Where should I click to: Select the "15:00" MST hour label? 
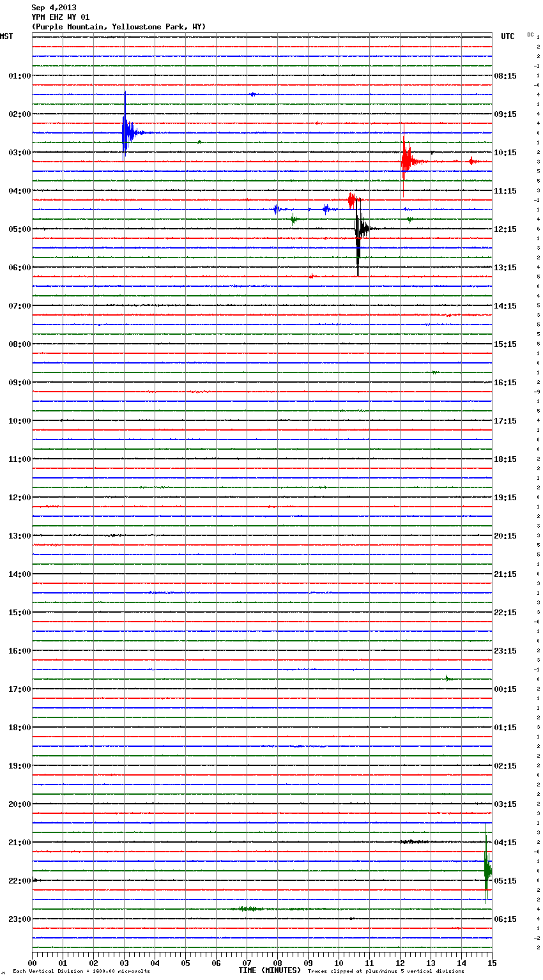click(20, 612)
